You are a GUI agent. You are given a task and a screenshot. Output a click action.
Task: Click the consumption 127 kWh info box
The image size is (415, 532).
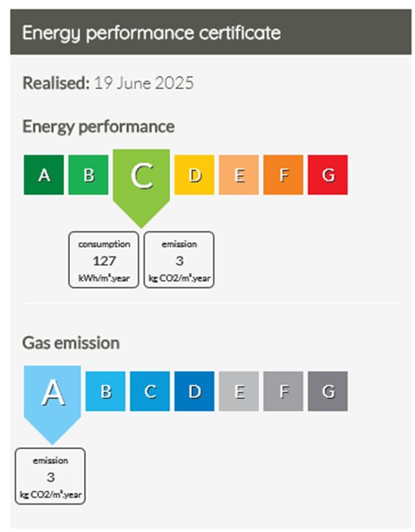104,260
